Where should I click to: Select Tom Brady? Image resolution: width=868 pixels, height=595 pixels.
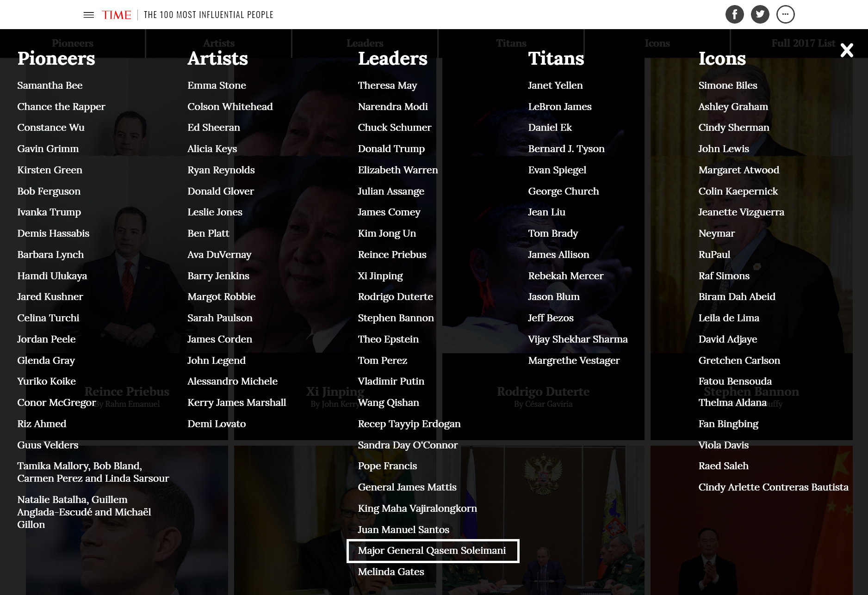553,233
